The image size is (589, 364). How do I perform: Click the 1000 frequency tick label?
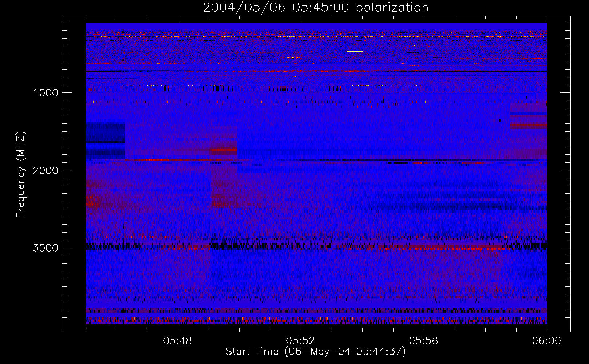(46, 93)
